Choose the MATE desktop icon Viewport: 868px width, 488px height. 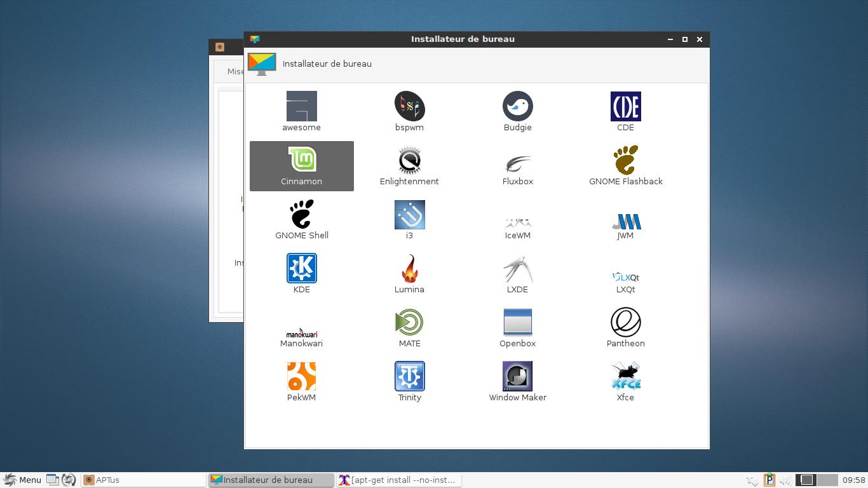[x=409, y=322]
